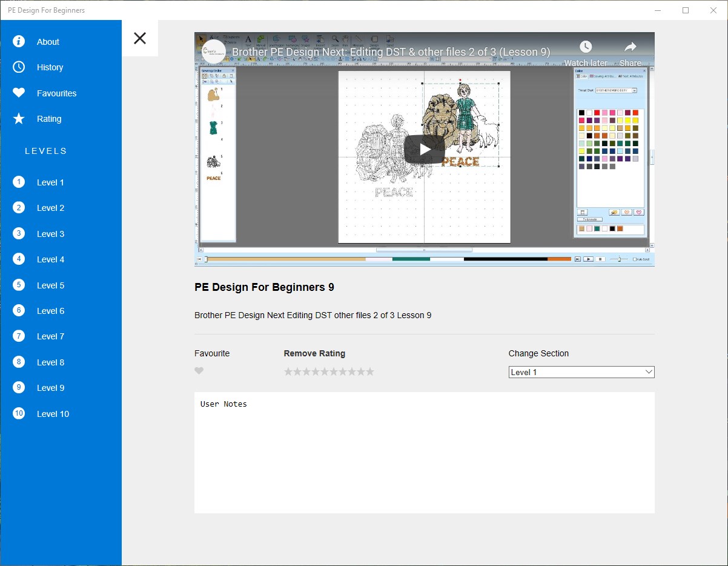Click the heart icon beside Favourites

19,93
